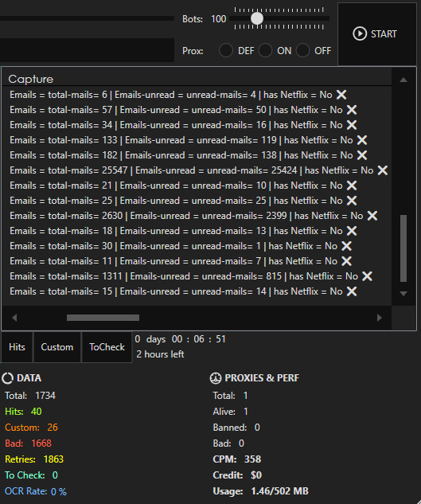Open the ToCheck tab
421x504 pixels.
coord(107,347)
